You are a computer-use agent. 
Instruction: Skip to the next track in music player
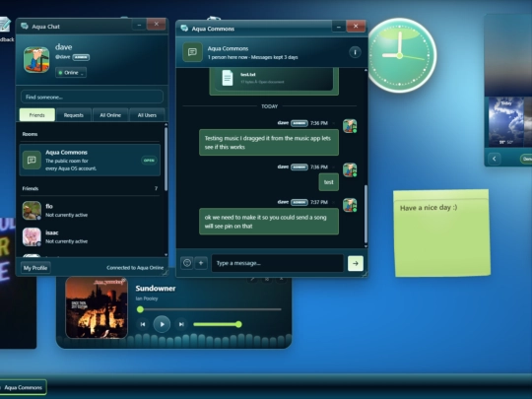point(181,324)
